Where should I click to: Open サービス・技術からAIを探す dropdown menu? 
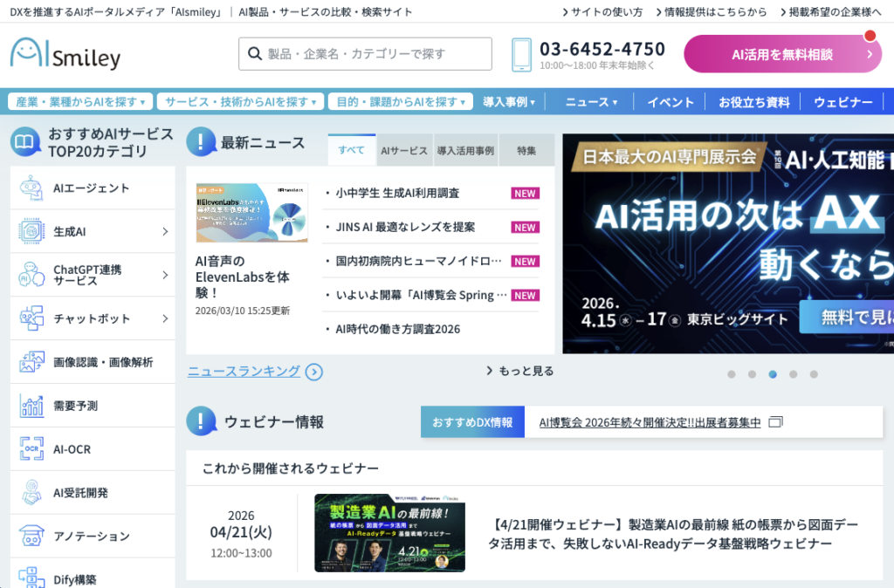click(241, 102)
